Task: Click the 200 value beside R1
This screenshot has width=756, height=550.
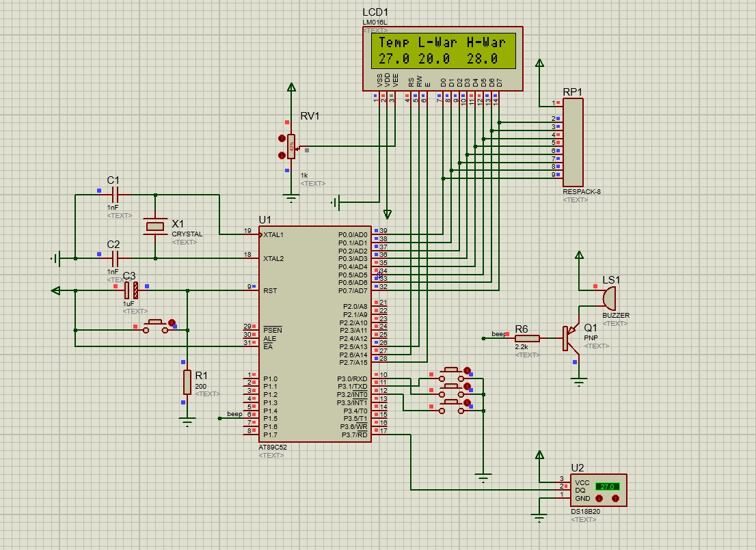Action: click(200, 386)
